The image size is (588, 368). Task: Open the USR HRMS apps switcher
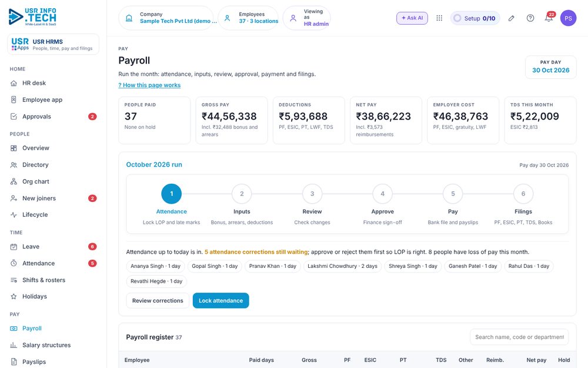[54, 44]
